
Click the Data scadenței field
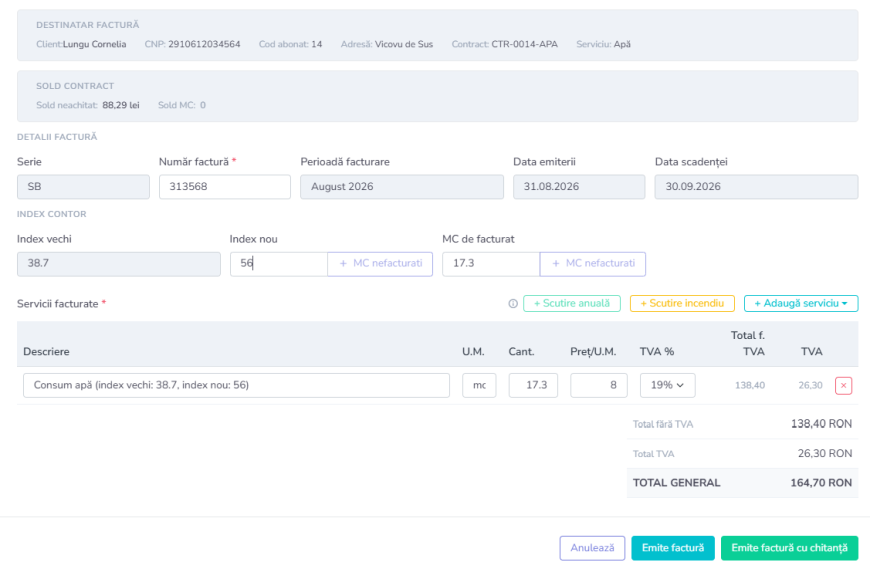click(x=756, y=187)
